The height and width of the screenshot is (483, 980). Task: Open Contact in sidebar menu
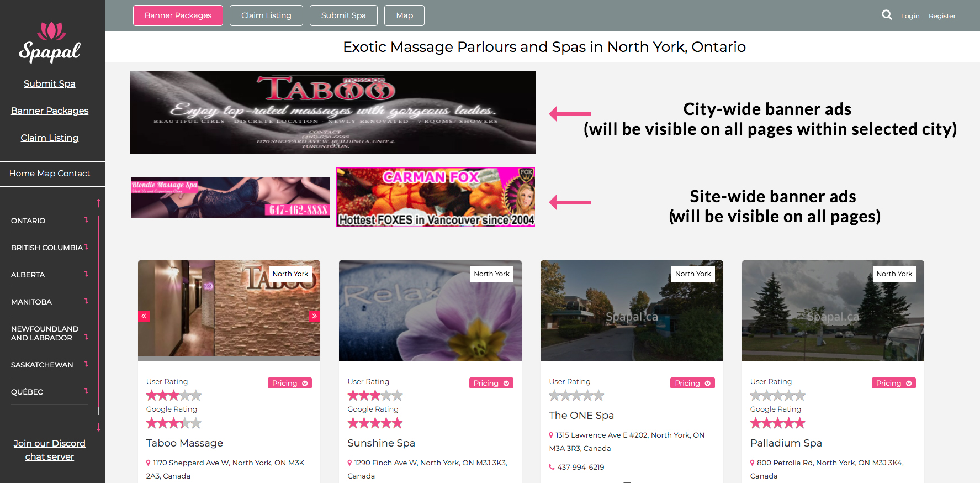(x=73, y=174)
